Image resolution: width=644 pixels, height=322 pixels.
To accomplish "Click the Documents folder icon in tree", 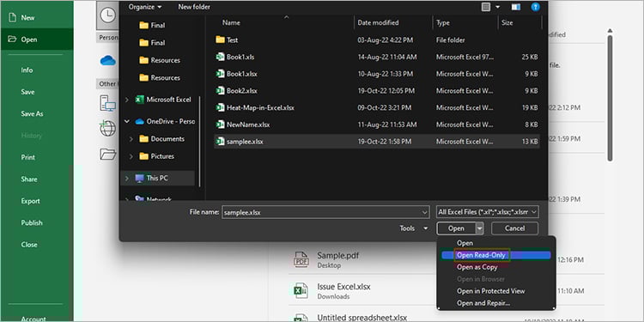I will [x=143, y=139].
